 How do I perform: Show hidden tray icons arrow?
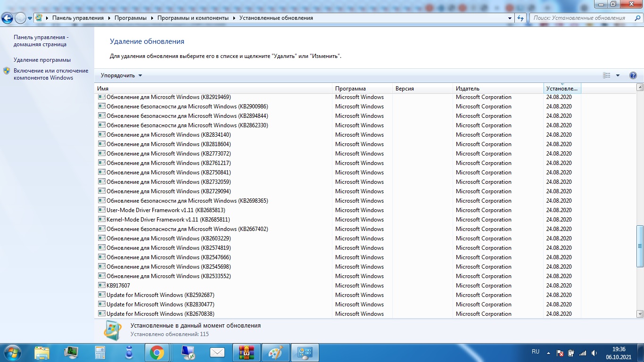coord(548,353)
